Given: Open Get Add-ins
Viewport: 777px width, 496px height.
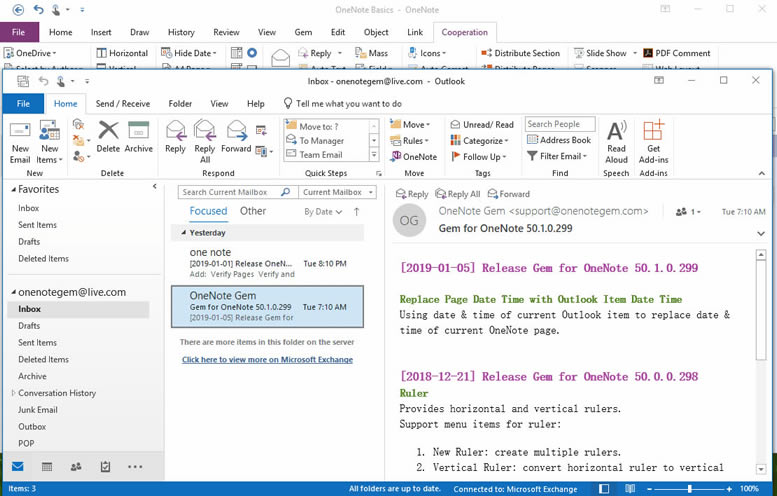Looking at the screenshot, I should point(653,138).
